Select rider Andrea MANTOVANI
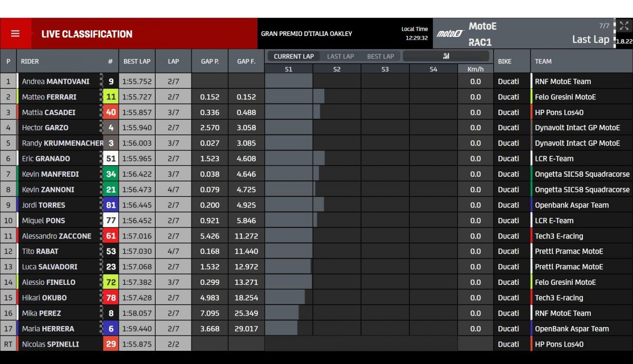633x364 pixels. point(55,81)
